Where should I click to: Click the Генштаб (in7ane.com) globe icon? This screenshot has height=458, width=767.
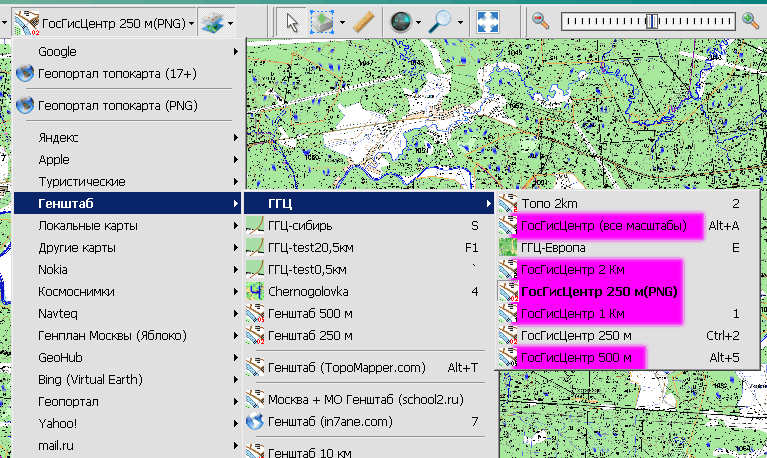(x=255, y=421)
